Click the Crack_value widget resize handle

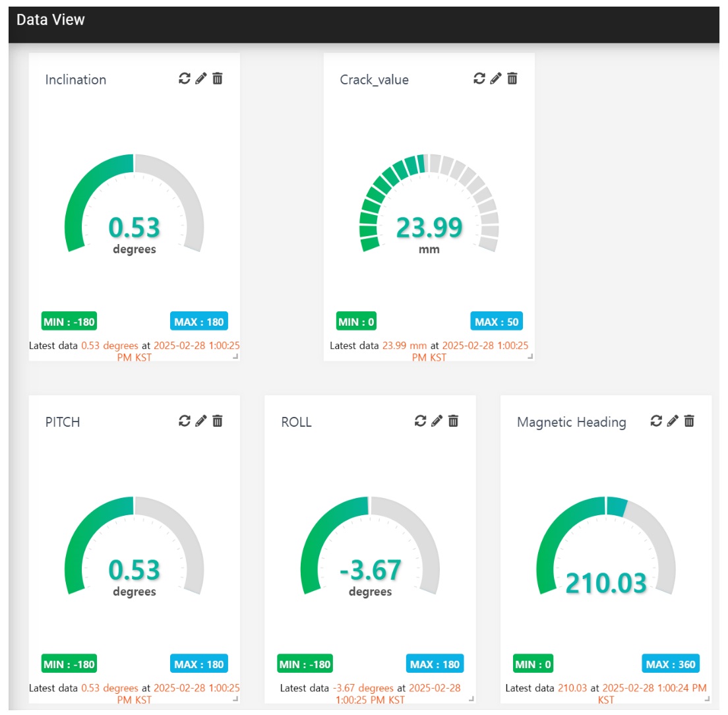coord(530,357)
